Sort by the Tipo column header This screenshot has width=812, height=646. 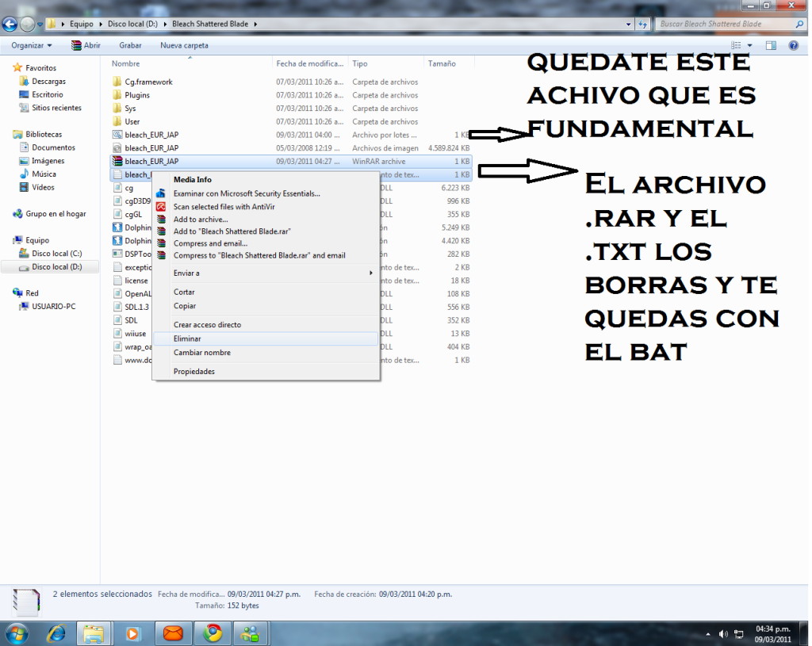(x=386, y=63)
